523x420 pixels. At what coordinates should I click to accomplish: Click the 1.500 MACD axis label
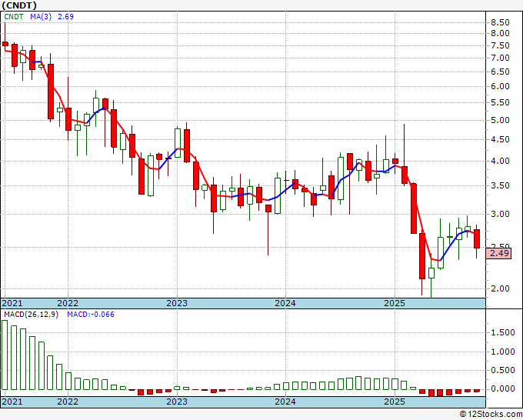pyautogui.click(x=503, y=332)
